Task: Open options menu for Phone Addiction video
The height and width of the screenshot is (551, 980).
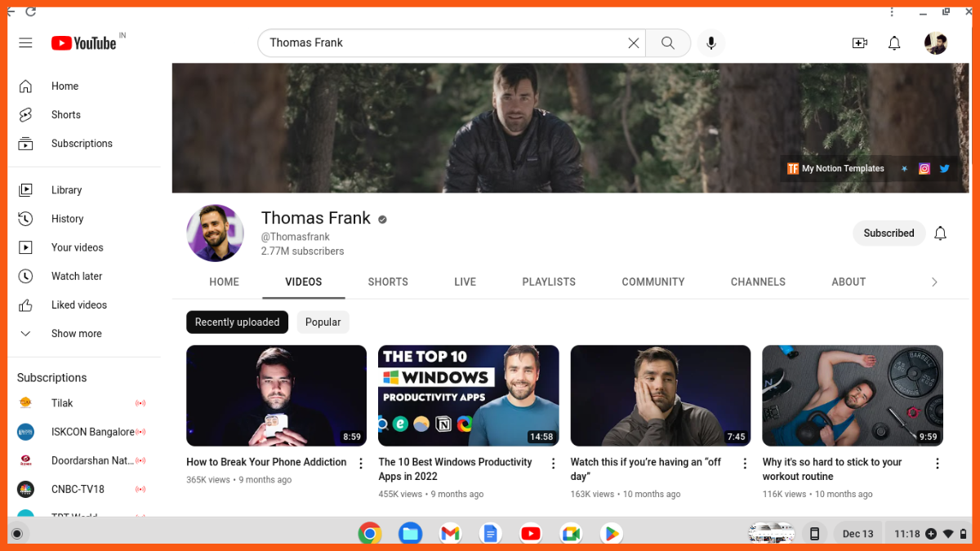Action: (361, 464)
